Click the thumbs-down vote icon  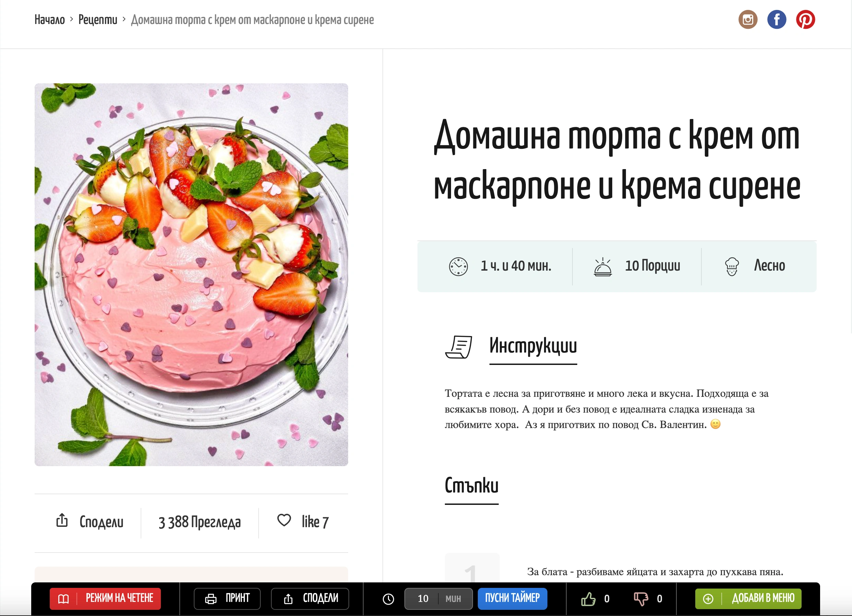pyautogui.click(x=641, y=599)
